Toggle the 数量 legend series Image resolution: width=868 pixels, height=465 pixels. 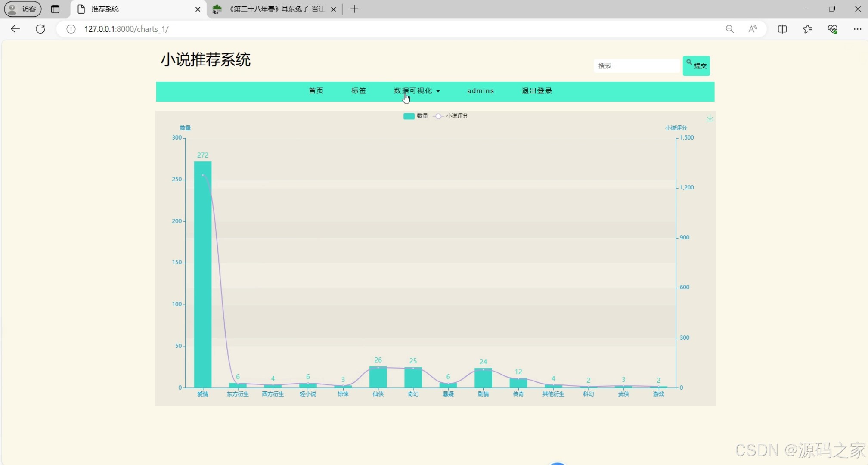(415, 116)
